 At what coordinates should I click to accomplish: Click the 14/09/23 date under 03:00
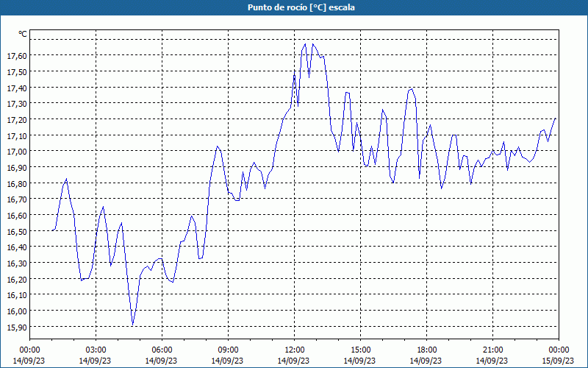[96, 361]
